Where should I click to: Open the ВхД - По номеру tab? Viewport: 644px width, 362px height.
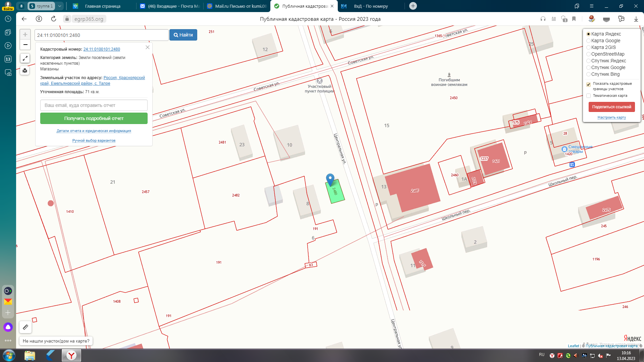371,6
